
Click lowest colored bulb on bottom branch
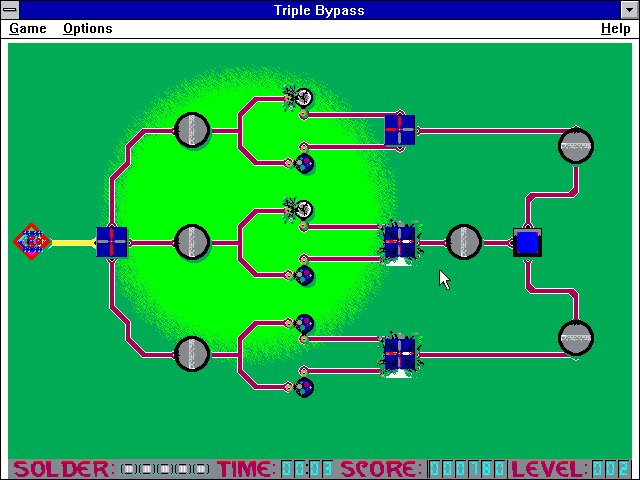(304, 388)
